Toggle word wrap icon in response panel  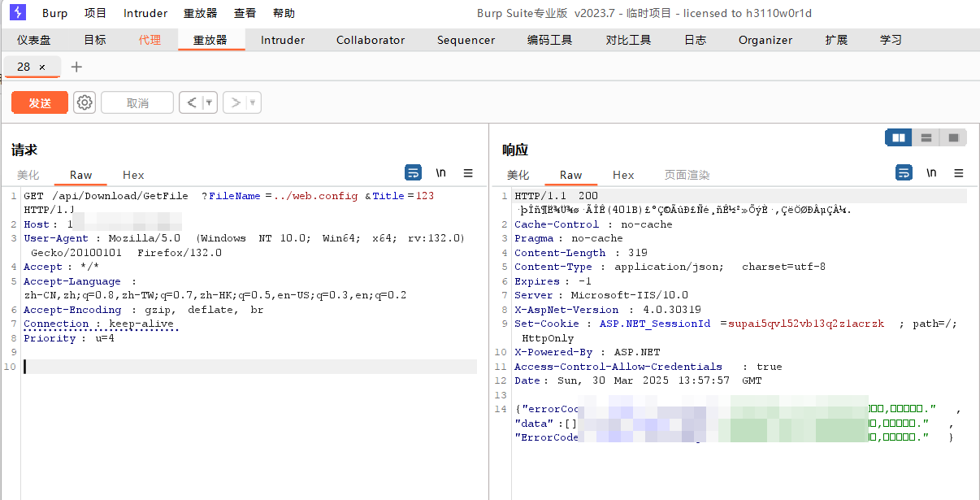904,172
